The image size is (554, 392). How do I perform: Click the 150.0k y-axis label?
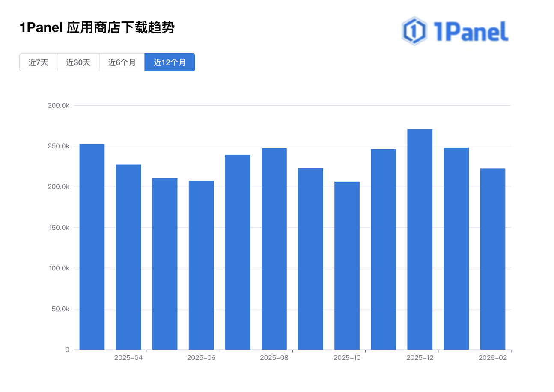click(59, 228)
